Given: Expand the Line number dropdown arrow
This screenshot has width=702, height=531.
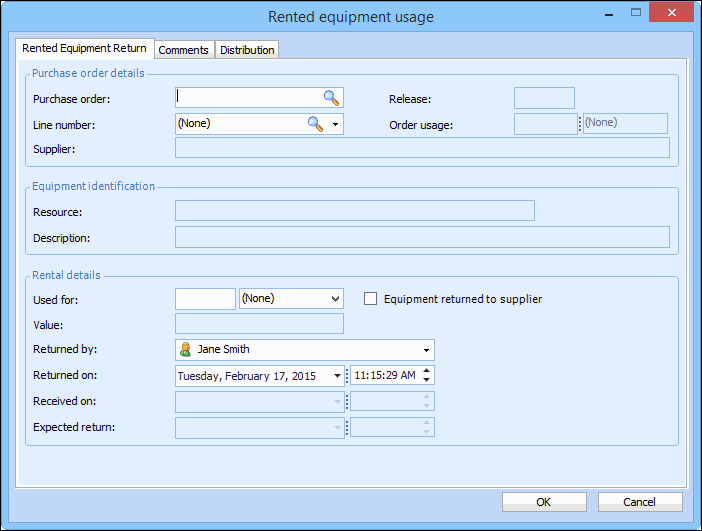Looking at the screenshot, I should [336, 124].
